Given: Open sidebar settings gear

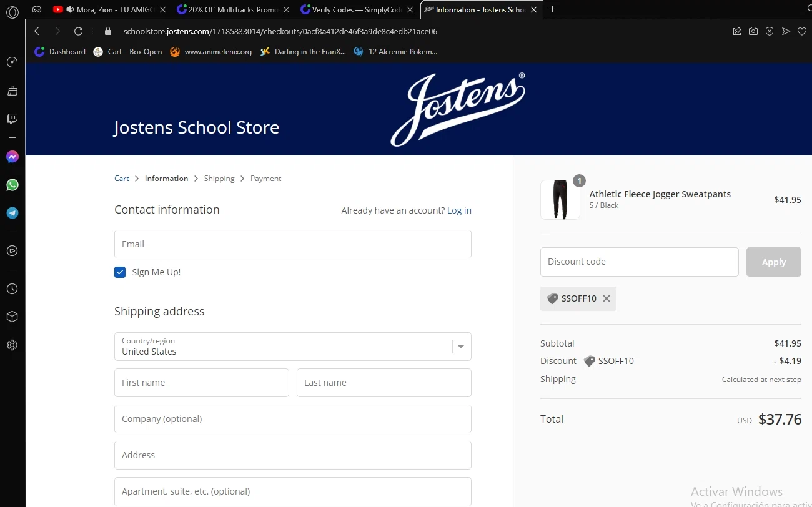Looking at the screenshot, I should click(x=12, y=345).
